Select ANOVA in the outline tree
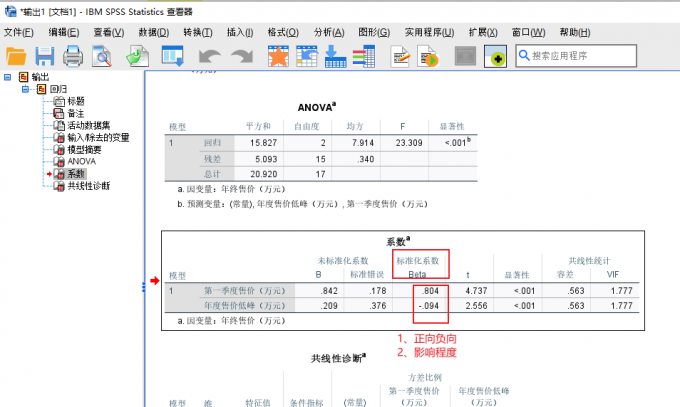680x407 pixels. click(x=81, y=161)
